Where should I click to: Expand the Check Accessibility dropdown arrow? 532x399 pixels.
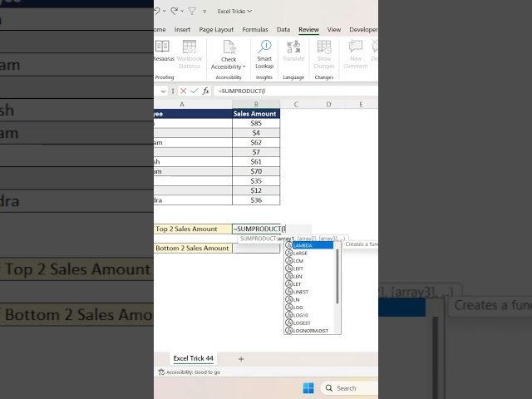pos(244,66)
